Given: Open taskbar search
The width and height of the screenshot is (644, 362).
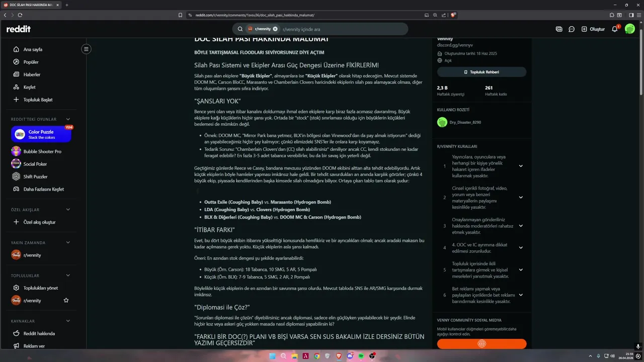Looking at the screenshot, I should tap(283, 356).
